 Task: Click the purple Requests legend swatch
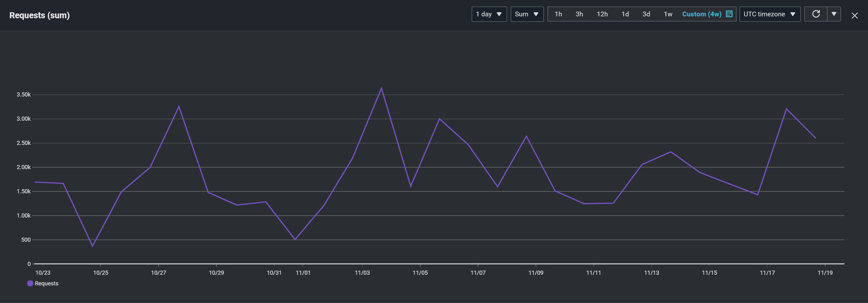pos(30,284)
